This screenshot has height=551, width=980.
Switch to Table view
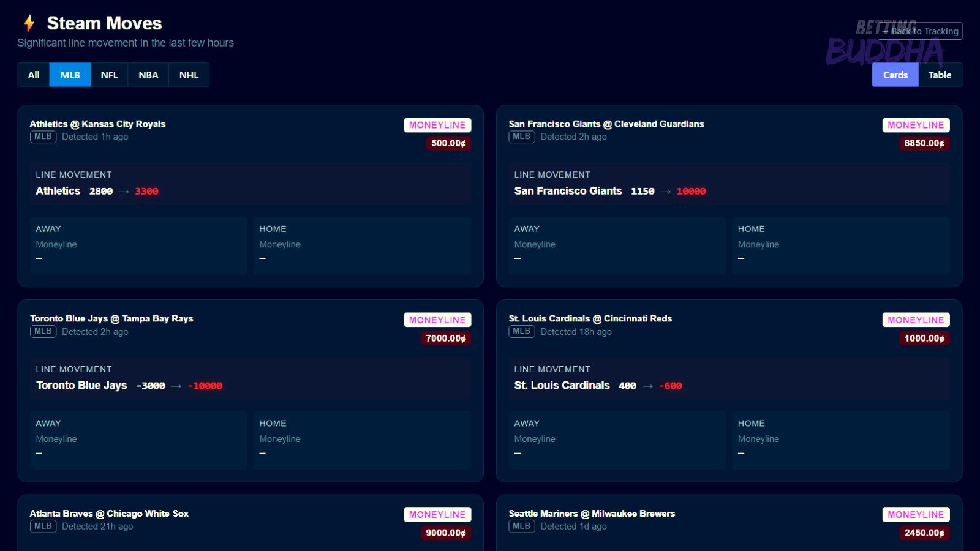pyautogui.click(x=940, y=75)
